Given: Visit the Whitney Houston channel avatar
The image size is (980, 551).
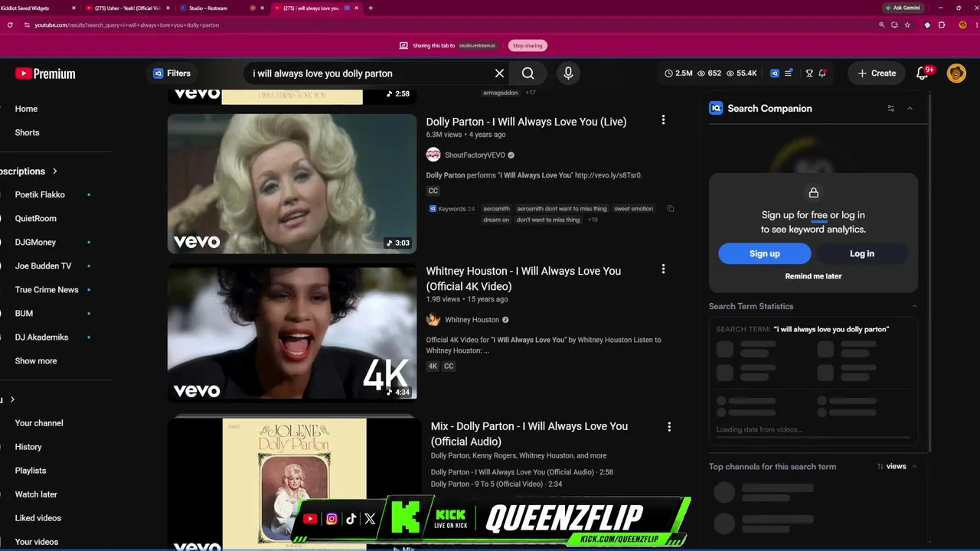Looking at the screenshot, I should (x=433, y=320).
